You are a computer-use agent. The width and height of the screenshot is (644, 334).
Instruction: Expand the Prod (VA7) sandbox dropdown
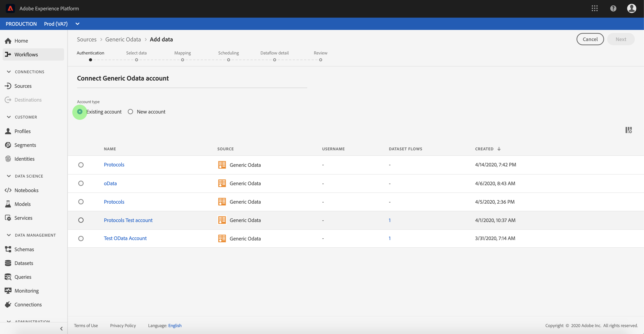77,24
